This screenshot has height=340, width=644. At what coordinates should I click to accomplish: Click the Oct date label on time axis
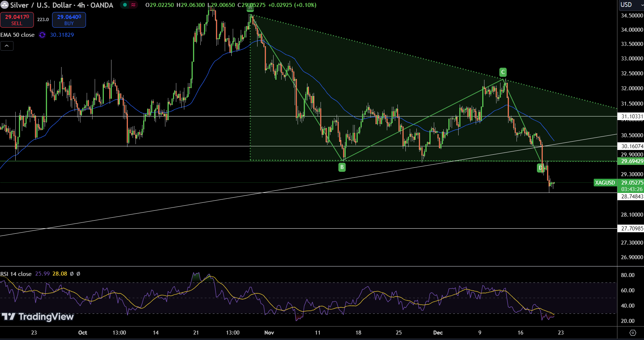tap(83, 333)
